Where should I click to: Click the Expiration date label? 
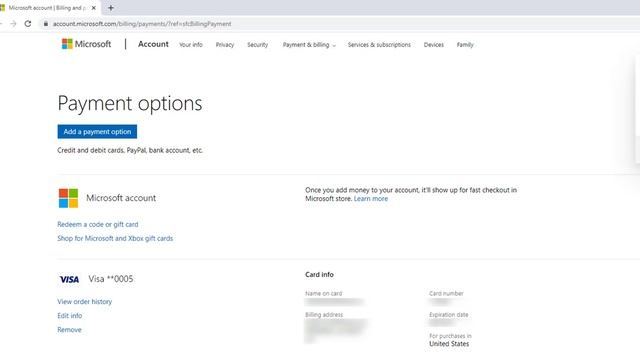tap(449, 315)
